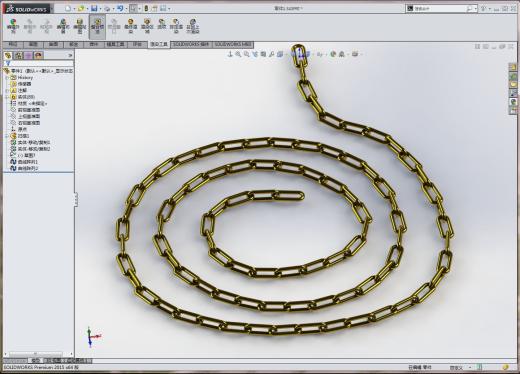Toggle the highlighted Integrated Preview button
The height and width of the screenshot is (374, 520).
pos(97,26)
